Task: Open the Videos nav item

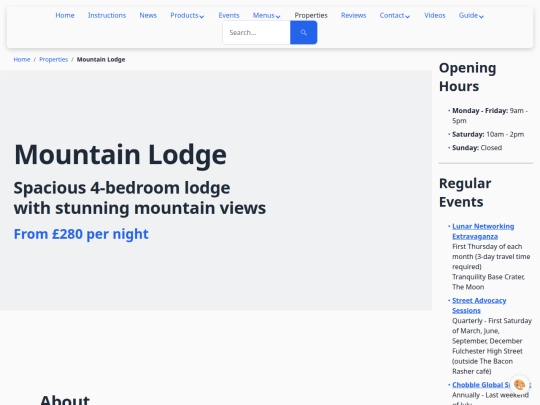Action: click(435, 15)
